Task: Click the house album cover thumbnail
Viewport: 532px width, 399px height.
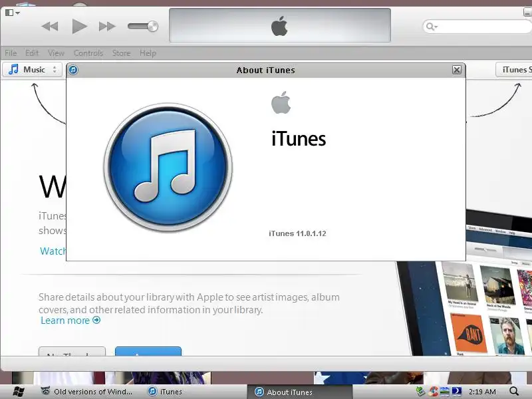Action: (x=497, y=285)
